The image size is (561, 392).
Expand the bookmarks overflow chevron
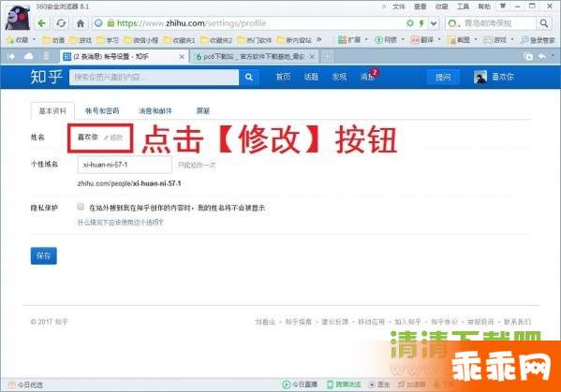point(318,39)
